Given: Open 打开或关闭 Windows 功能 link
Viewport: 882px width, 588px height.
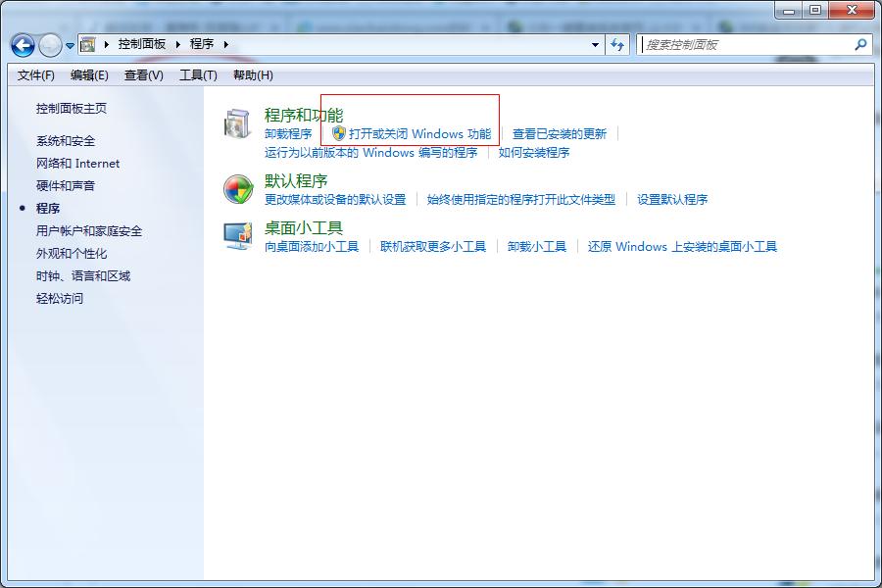Looking at the screenshot, I should [x=419, y=134].
